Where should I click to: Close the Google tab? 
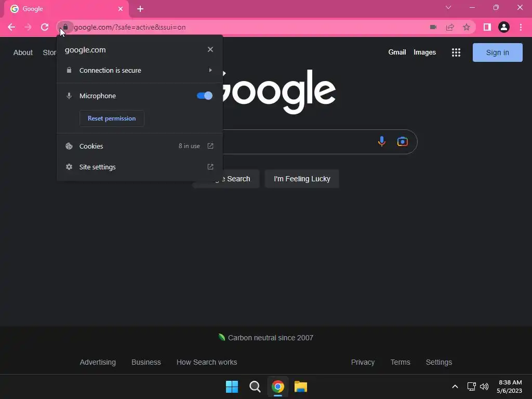click(121, 9)
